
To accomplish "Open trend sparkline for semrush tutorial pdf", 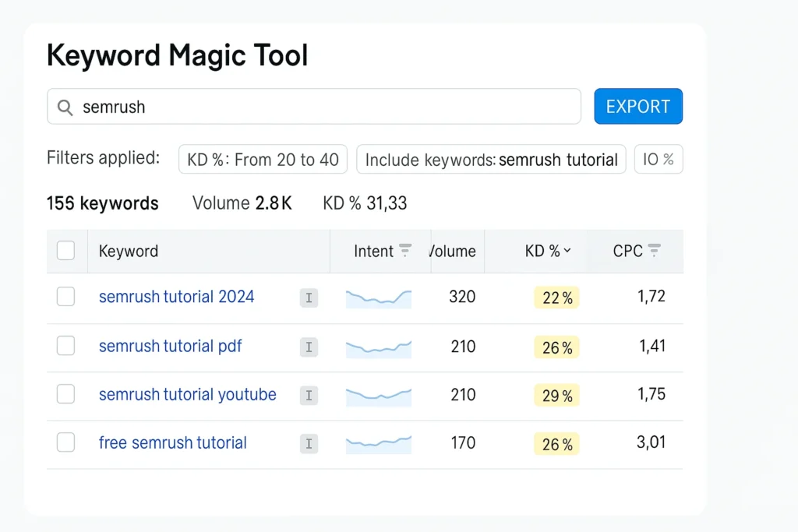I will coord(379,348).
